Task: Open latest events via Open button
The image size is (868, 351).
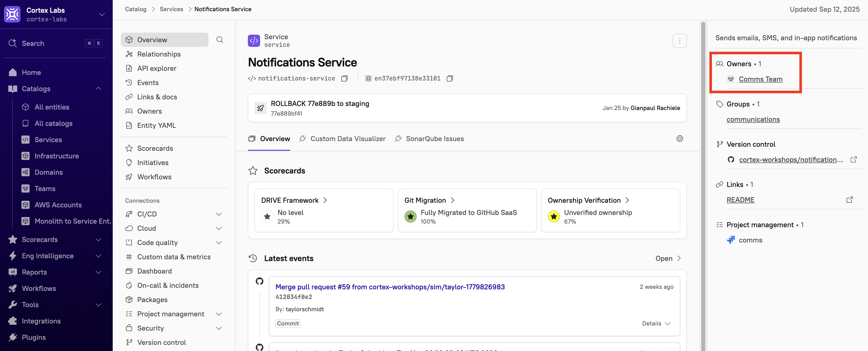Action: pos(668,259)
